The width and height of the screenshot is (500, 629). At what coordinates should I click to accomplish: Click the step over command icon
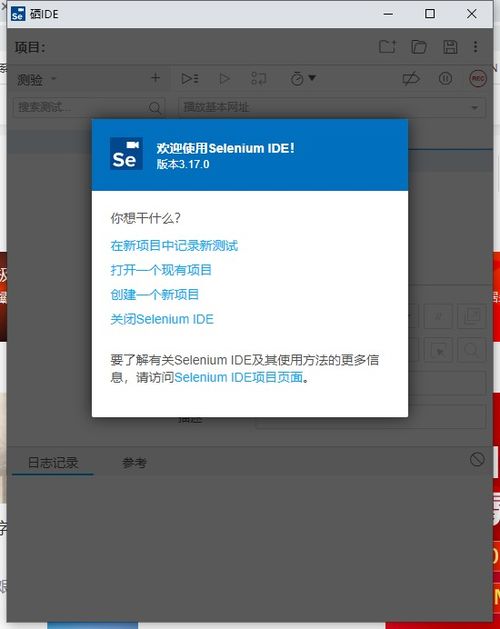[258, 78]
